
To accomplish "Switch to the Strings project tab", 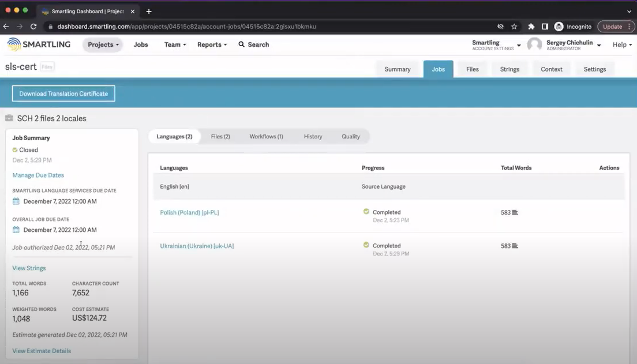I will [509, 69].
